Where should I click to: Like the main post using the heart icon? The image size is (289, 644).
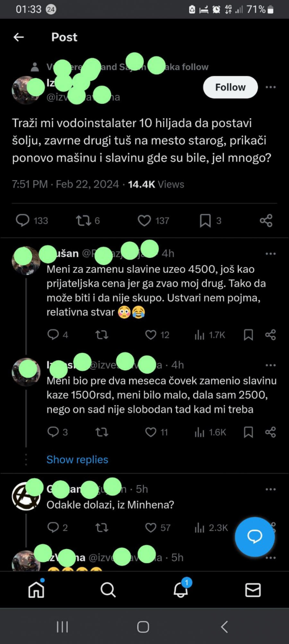point(145,220)
